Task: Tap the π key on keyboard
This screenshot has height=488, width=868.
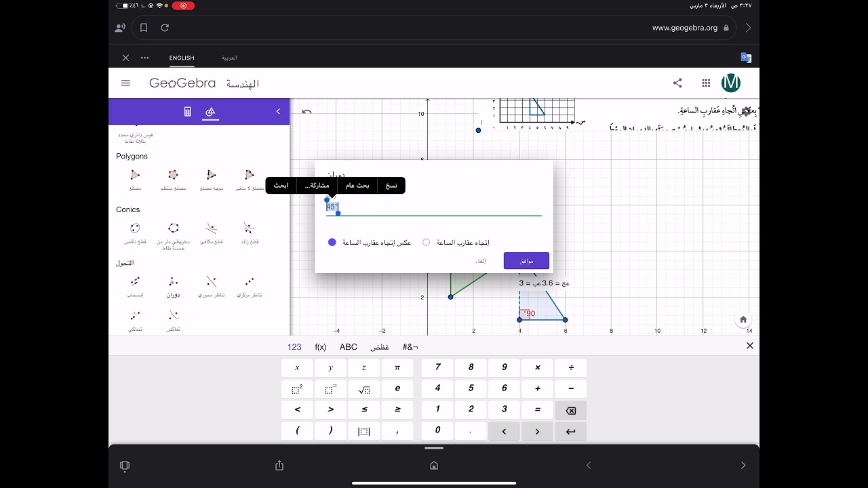Action: pyautogui.click(x=397, y=368)
